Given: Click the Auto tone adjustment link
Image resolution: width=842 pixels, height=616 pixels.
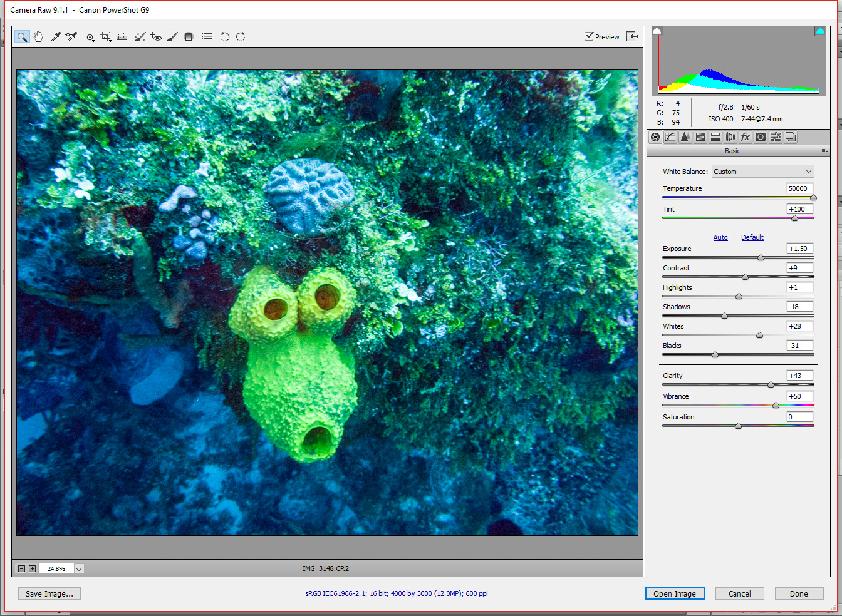Looking at the screenshot, I should tap(720, 237).
